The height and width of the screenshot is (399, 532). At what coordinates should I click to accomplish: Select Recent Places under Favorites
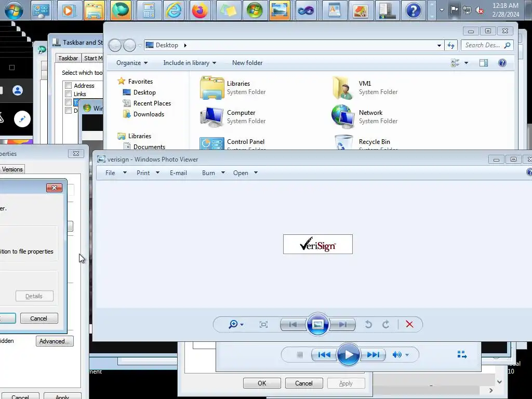coord(152,103)
